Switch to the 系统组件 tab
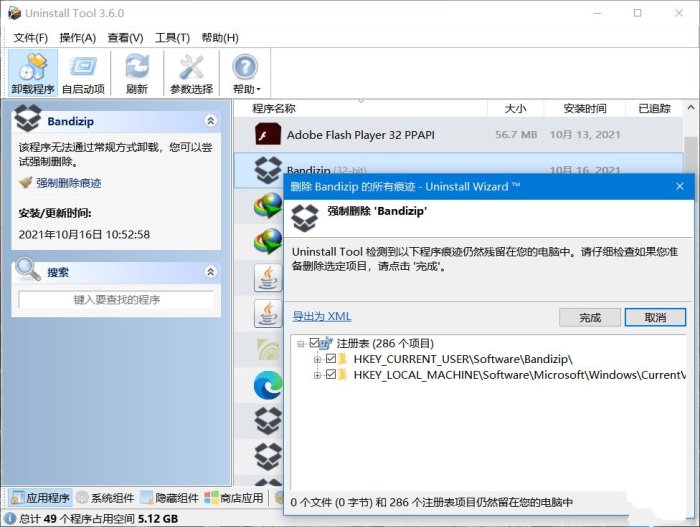 (x=105, y=498)
